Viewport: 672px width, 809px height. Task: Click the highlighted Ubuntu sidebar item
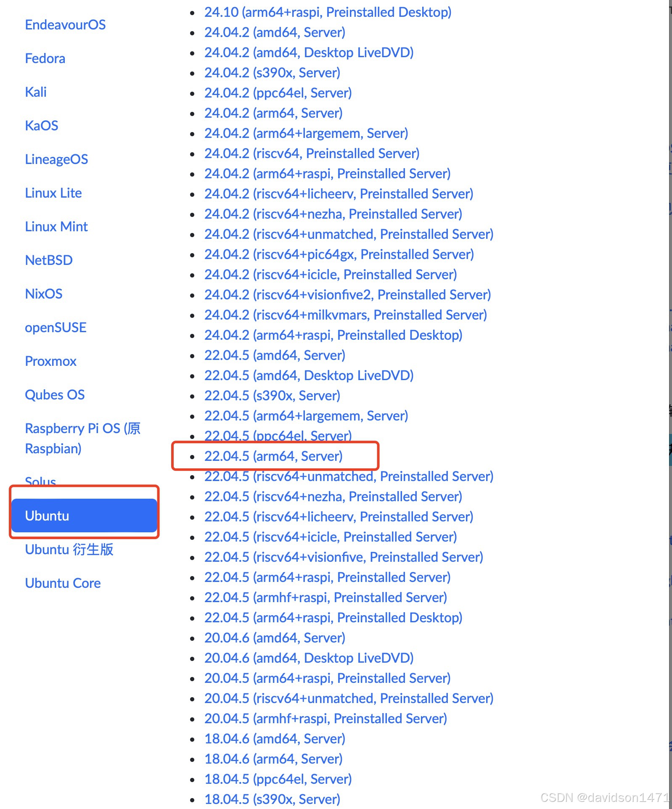click(x=84, y=516)
